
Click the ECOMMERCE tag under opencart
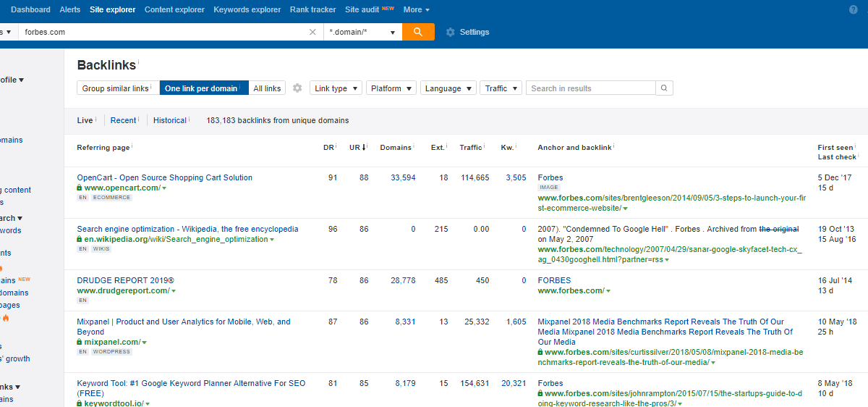click(x=111, y=197)
